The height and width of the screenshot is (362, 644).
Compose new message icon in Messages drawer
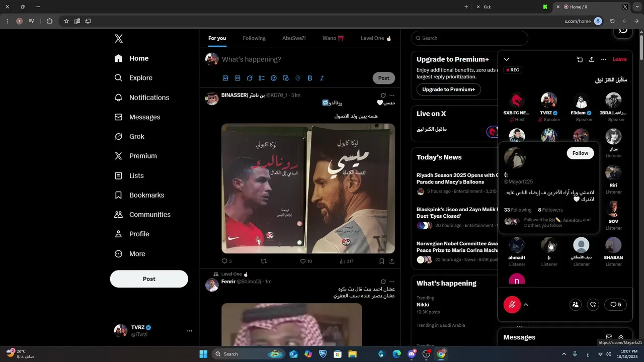coord(609,337)
